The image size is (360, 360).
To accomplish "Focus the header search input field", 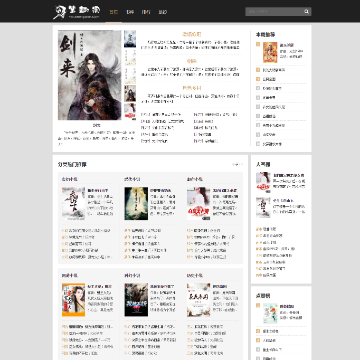I will pos(274,12).
